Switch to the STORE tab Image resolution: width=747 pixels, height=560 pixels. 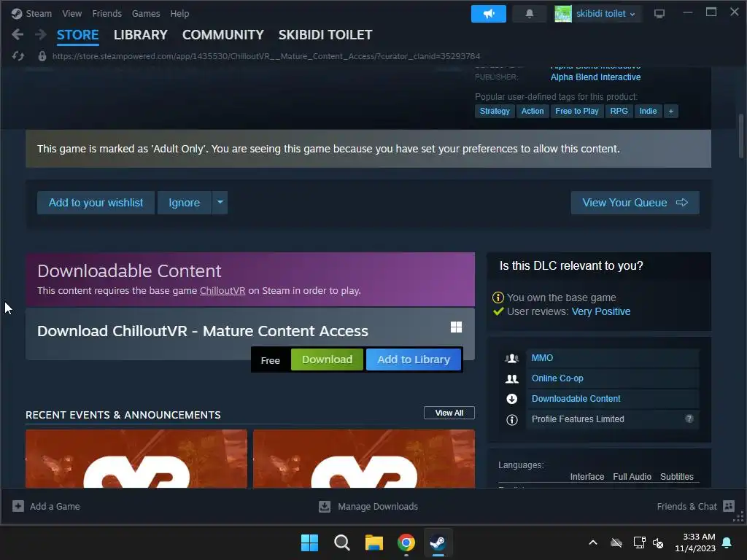coord(77,35)
